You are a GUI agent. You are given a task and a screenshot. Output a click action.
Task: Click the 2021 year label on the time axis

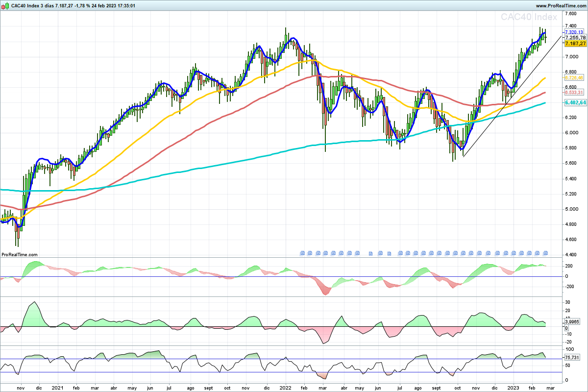tap(58, 388)
